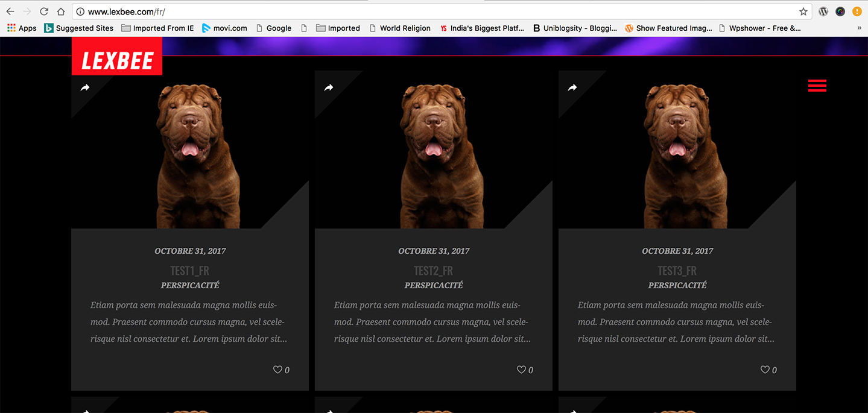Open the World Religion bookmark
Image resolution: width=868 pixels, height=413 pixels.
click(400, 28)
